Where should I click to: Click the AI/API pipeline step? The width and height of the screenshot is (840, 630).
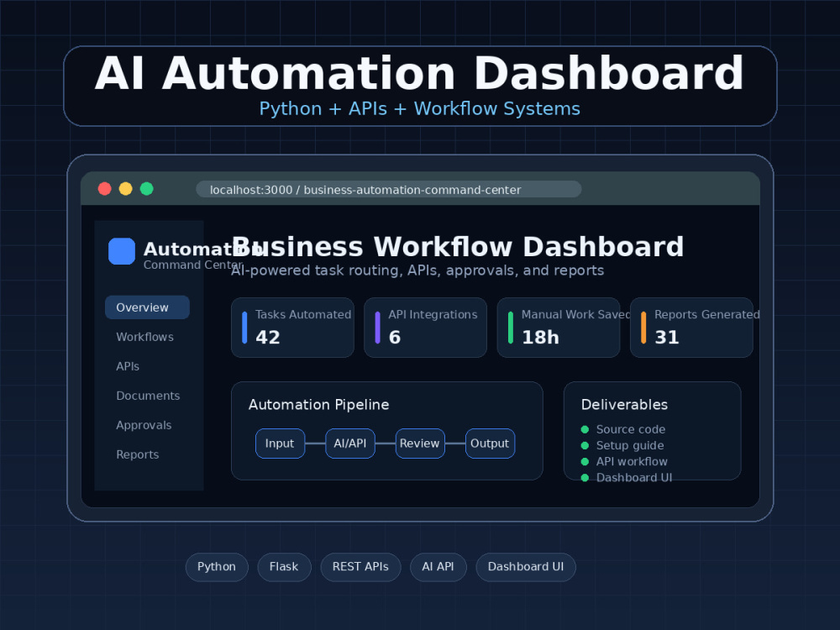350,444
